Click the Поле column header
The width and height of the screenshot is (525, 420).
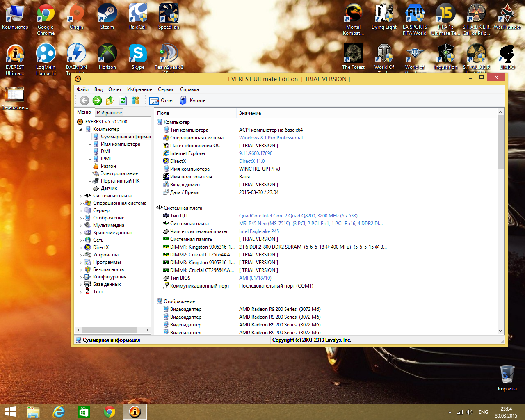pyautogui.click(x=195, y=113)
